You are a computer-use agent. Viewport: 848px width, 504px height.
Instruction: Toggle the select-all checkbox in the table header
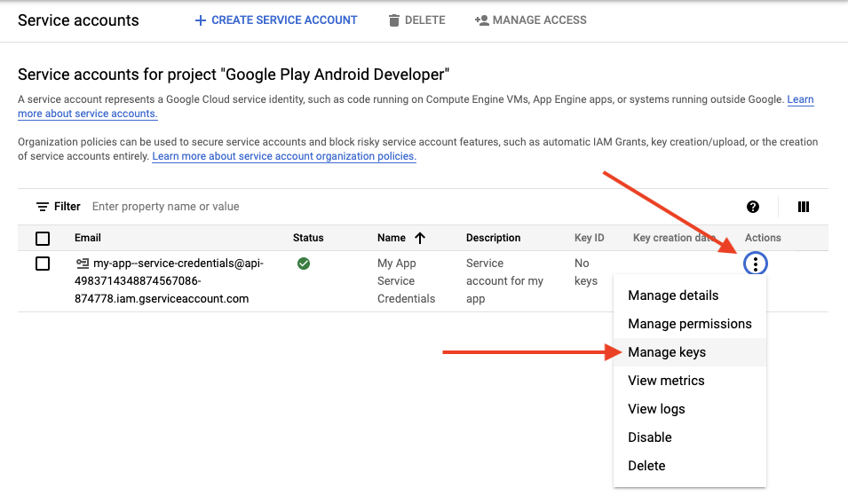pos(43,238)
